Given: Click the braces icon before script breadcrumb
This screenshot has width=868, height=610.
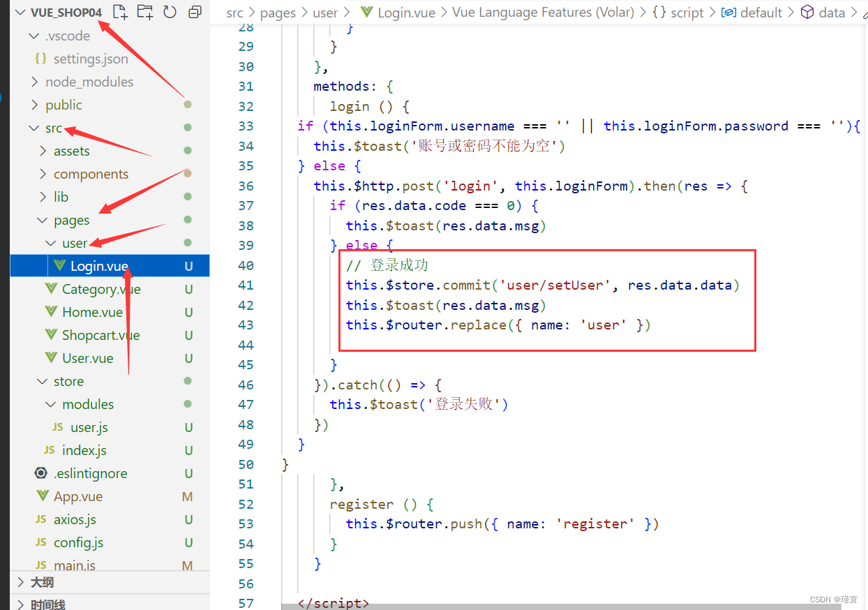Looking at the screenshot, I should click(x=659, y=13).
